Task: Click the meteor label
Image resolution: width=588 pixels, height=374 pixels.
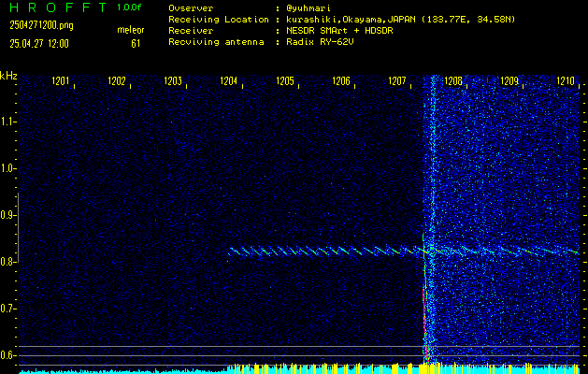Action: coord(131,30)
